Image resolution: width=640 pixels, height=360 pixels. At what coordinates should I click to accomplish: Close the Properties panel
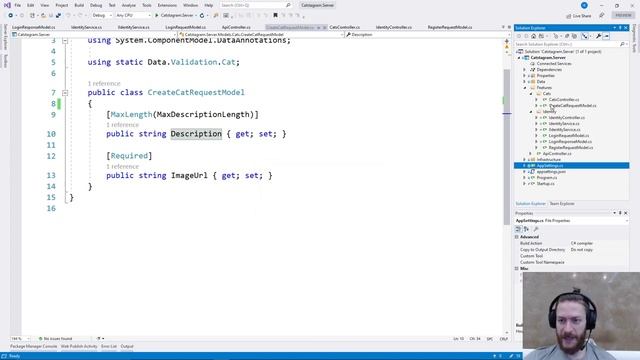pyautogui.click(x=626, y=213)
